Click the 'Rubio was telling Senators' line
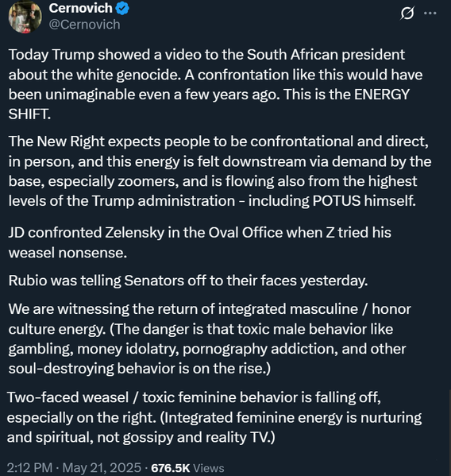 [188, 281]
